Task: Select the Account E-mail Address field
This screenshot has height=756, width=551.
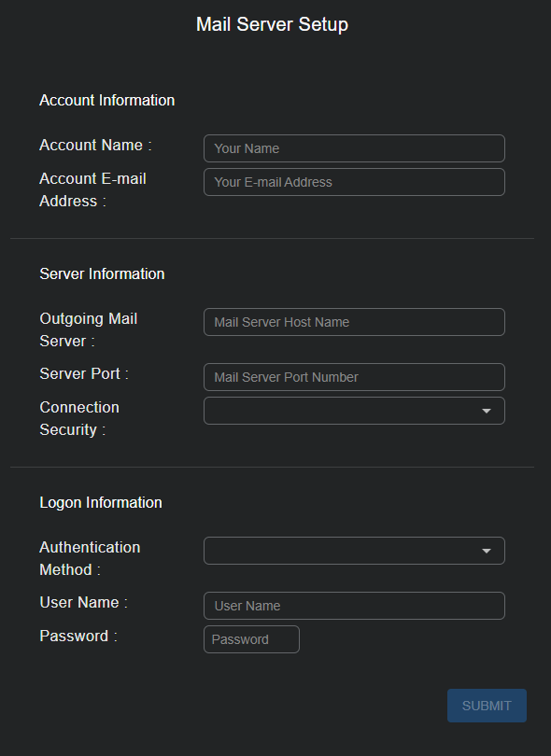Action: 353,182
